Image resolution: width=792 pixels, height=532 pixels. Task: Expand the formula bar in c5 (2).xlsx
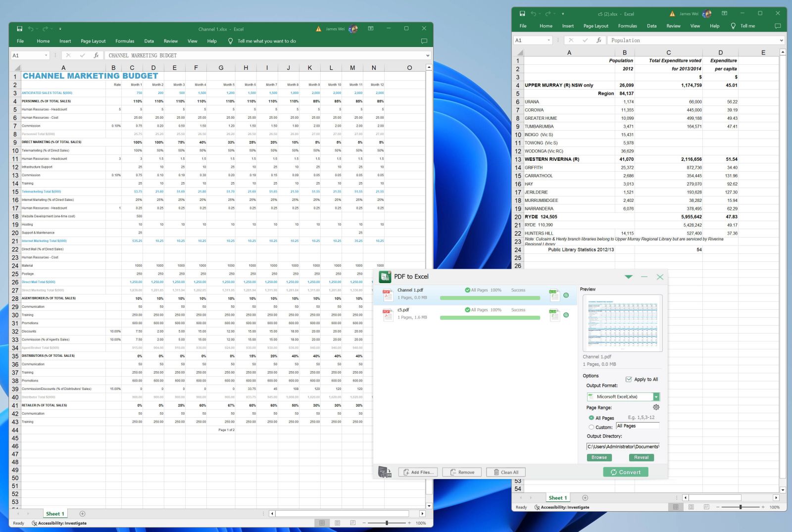click(x=782, y=40)
